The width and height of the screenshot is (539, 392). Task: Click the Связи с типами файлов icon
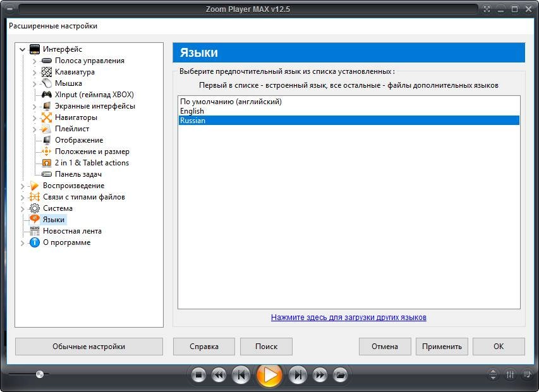click(x=35, y=197)
